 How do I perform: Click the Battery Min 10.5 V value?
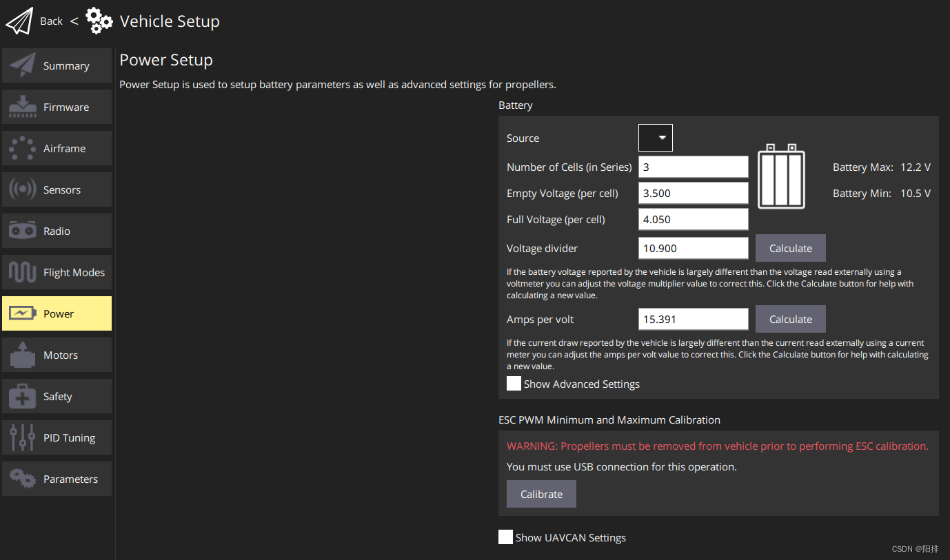pyautogui.click(x=916, y=194)
